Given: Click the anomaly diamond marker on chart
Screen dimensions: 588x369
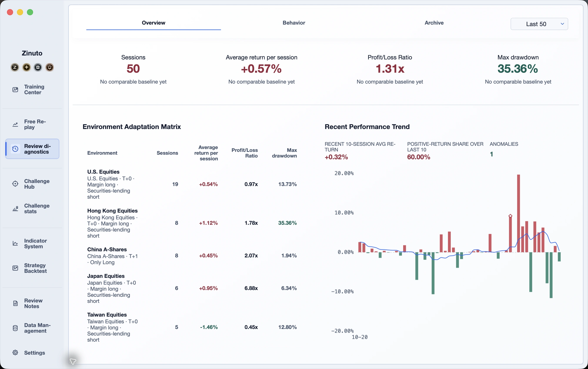Looking at the screenshot, I should tap(510, 216).
